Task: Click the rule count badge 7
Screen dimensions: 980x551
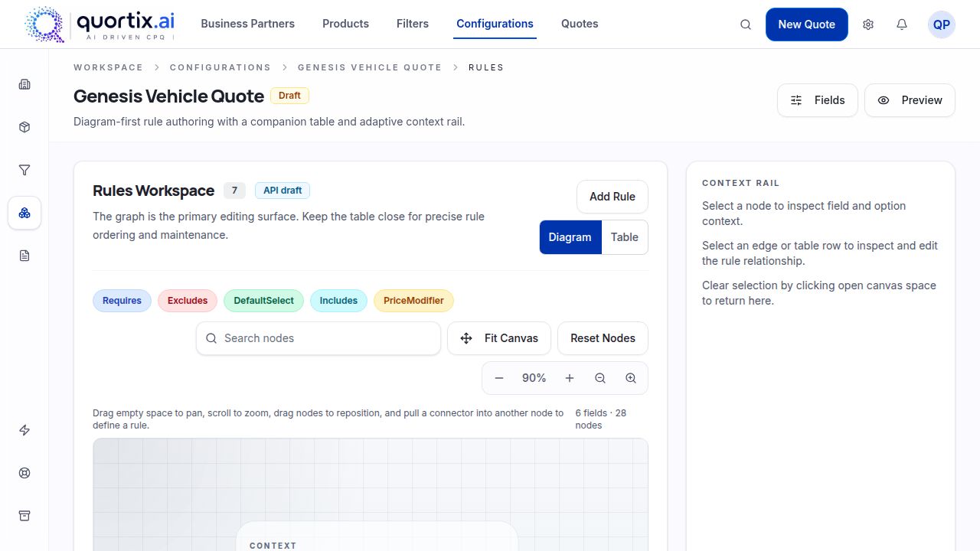Action: tap(234, 191)
